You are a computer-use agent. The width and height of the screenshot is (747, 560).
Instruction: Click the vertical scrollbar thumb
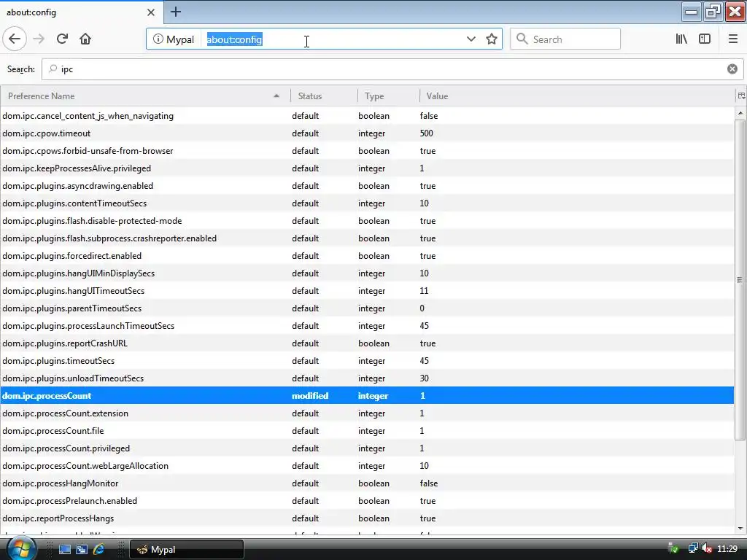pos(740,279)
